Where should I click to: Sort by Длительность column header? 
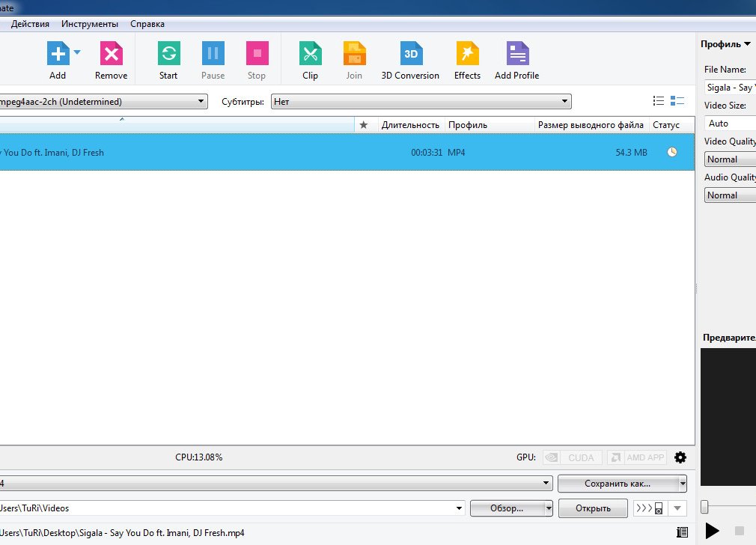(410, 125)
